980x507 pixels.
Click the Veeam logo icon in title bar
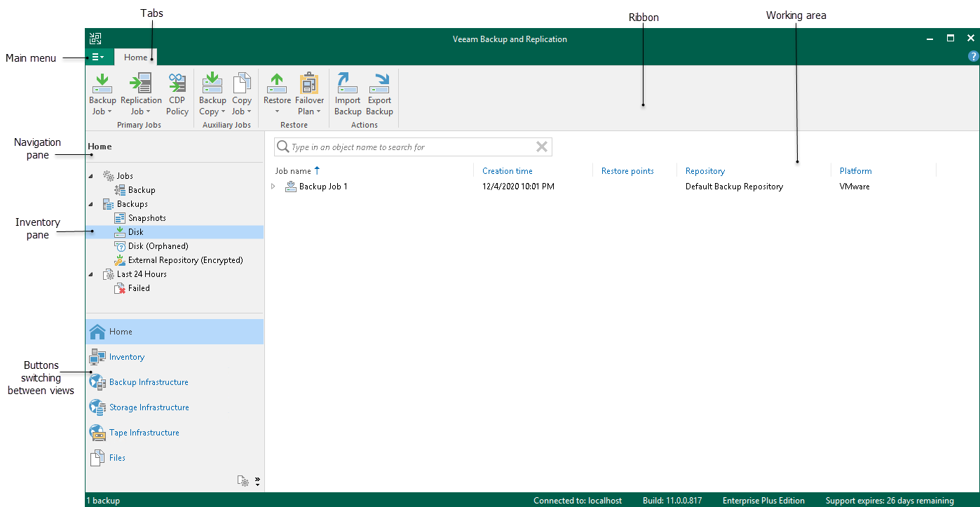click(96, 39)
